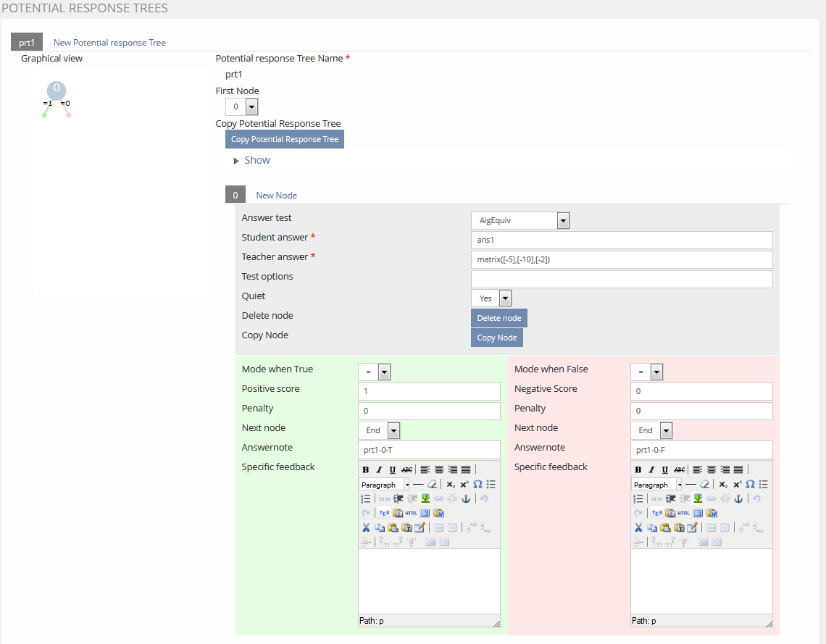Click scissors cut icon in False feedback editor

pyautogui.click(x=638, y=527)
